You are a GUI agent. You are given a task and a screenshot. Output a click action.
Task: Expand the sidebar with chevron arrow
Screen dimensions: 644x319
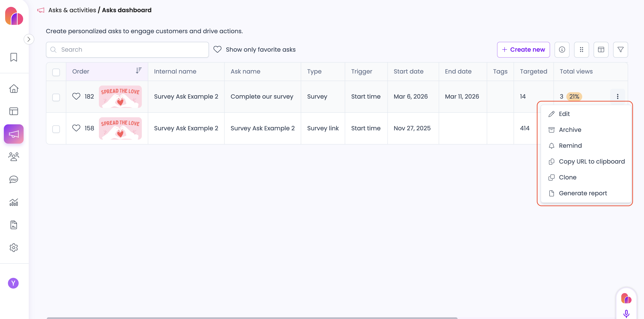point(29,39)
